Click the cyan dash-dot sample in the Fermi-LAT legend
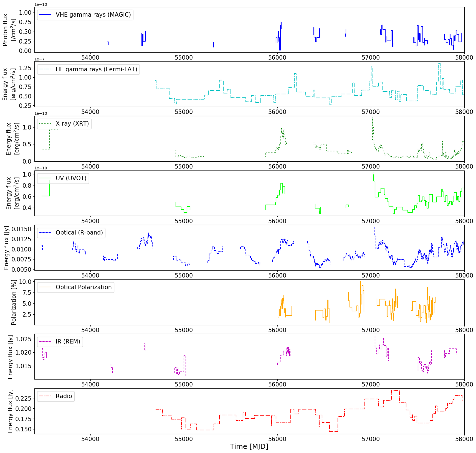The image size is (476, 453). (45, 69)
